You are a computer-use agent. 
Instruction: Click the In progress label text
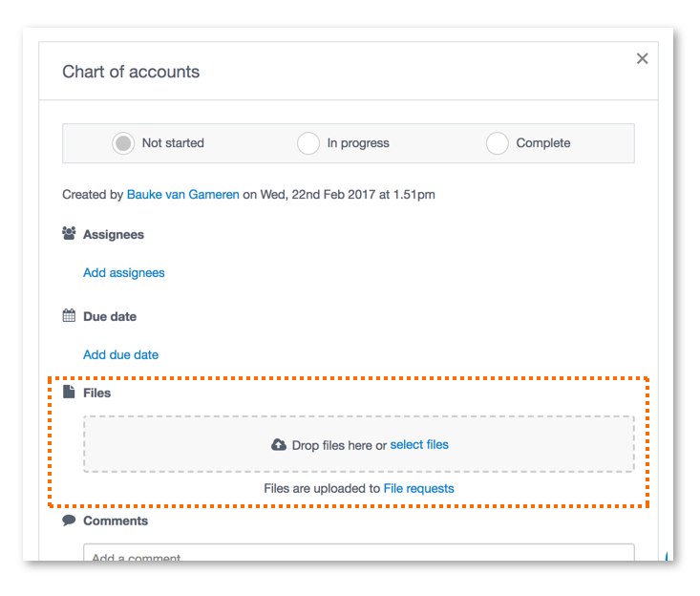pos(358,143)
